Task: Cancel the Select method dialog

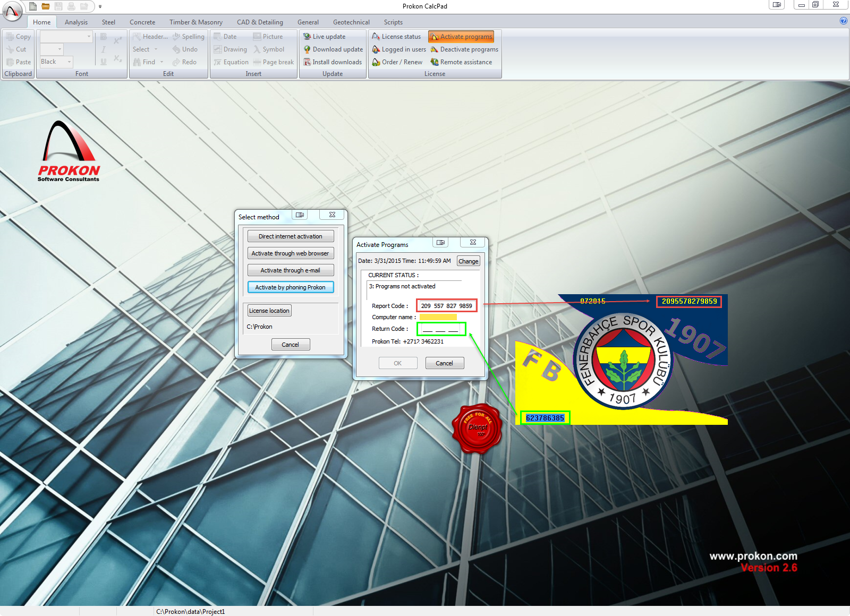Action: 291,345
